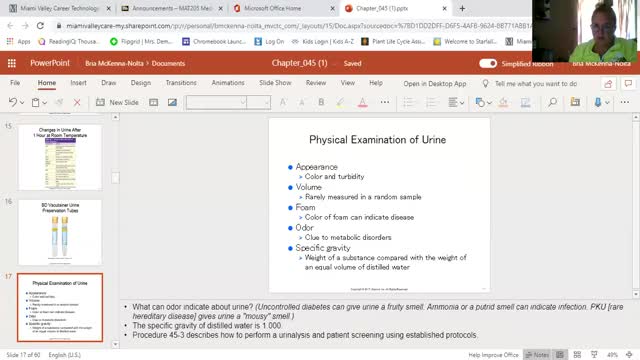Image resolution: width=640 pixels, height=360 pixels.
Task: Open the Transitions ribbon tab
Action: (x=181, y=83)
